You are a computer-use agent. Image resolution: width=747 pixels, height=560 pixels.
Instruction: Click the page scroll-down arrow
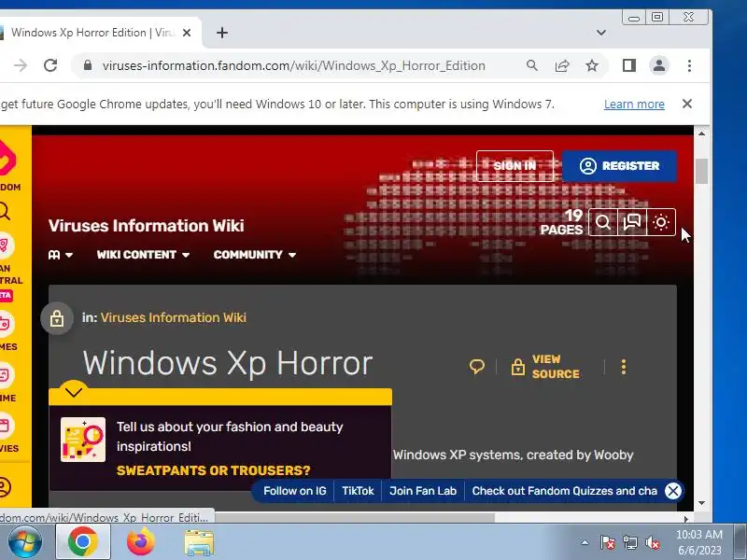click(701, 503)
